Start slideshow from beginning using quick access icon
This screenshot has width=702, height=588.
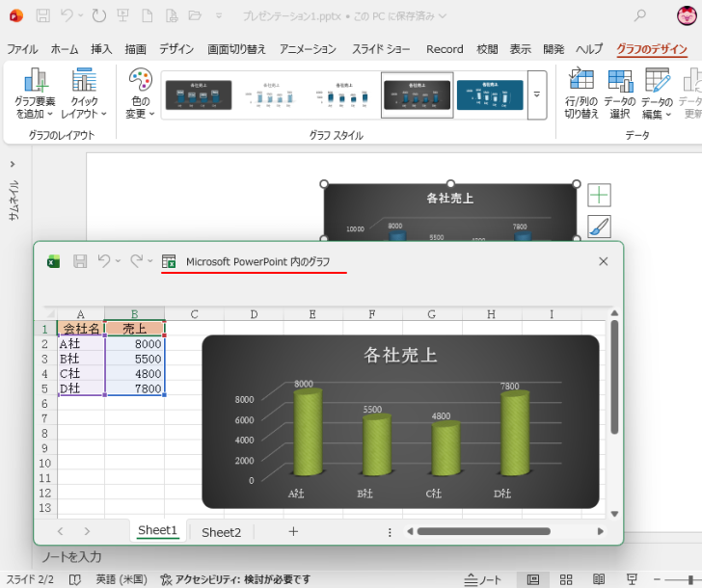[x=123, y=16]
